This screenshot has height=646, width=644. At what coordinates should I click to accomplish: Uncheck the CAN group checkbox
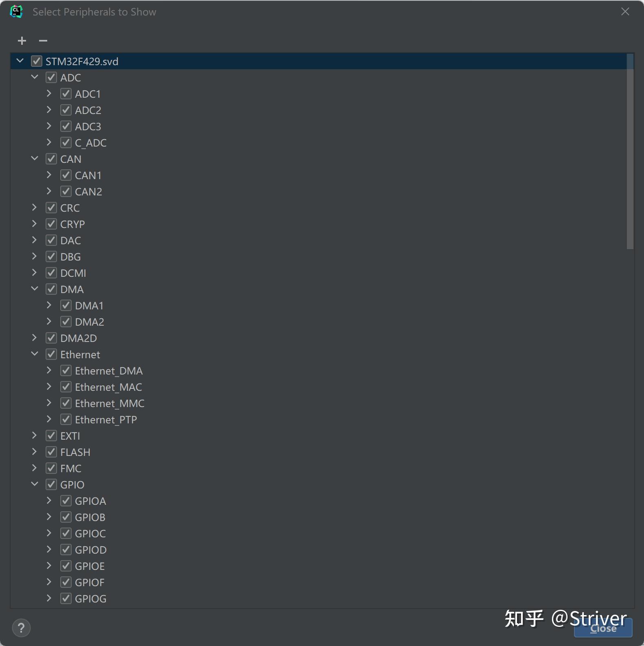pos(51,159)
